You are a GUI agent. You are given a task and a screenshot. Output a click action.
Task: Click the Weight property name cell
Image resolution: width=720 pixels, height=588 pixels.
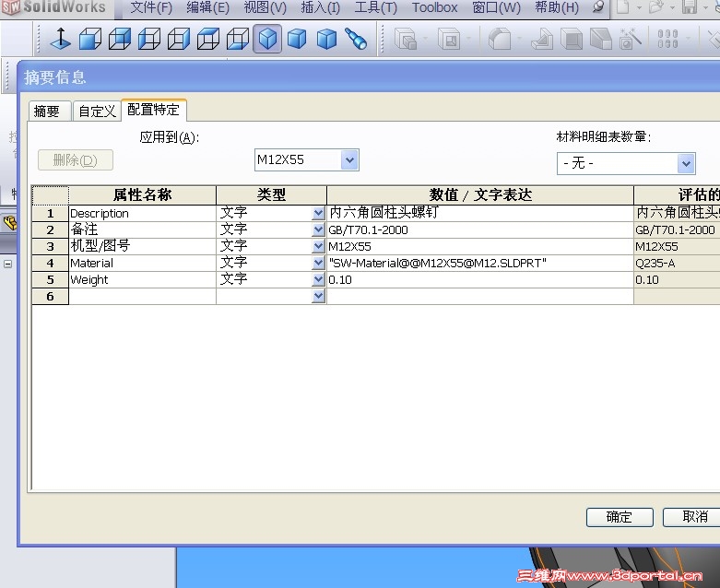click(142, 279)
